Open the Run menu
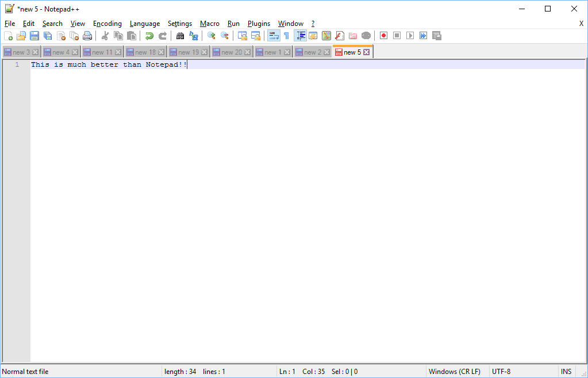Screen dimensions: 588x378 click(233, 24)
